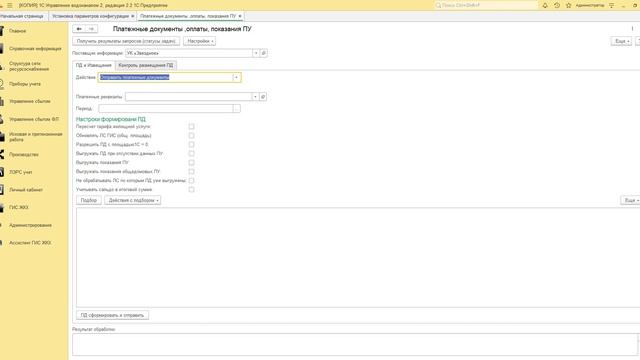Open record icon next to Поставщик информации

(x=264, y=53)
